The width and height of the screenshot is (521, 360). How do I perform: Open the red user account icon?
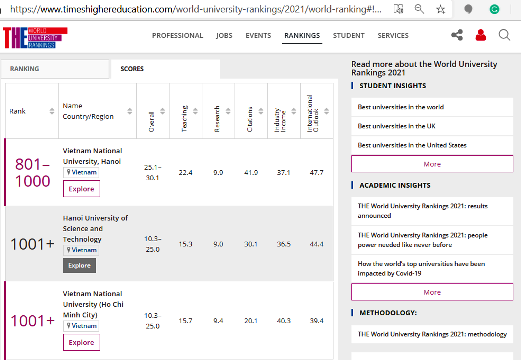point(480,35)
